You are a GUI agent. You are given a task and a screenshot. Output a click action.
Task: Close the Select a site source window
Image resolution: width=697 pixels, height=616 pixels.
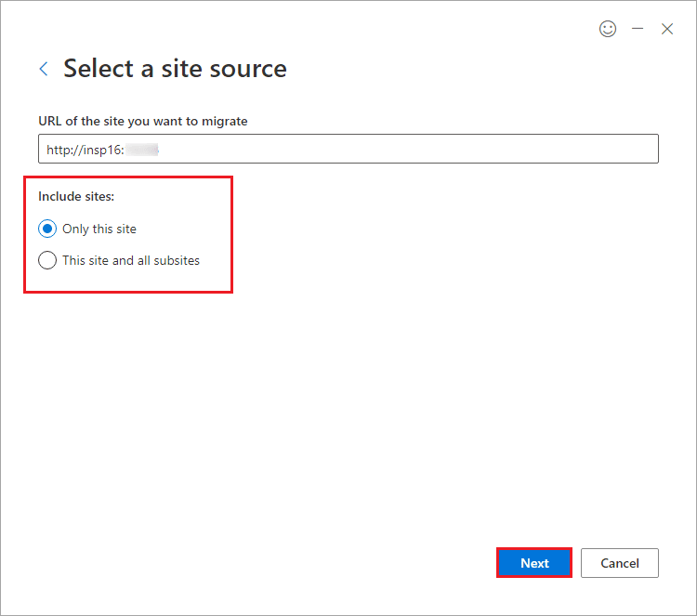[x=666, y=29]
